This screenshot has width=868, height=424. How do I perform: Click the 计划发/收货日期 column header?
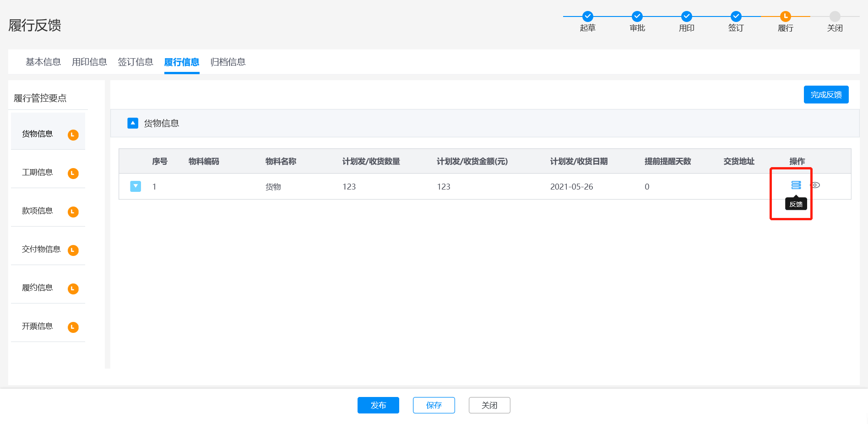(579, 161)
